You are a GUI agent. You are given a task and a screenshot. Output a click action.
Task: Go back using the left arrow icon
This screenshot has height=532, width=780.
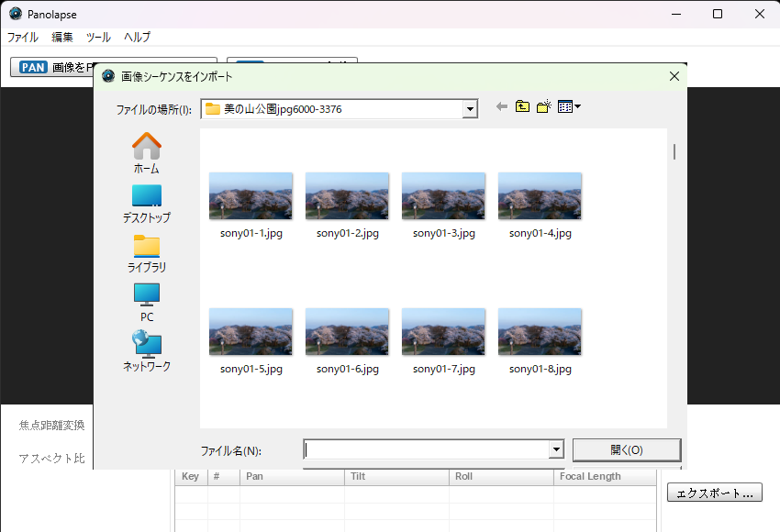[x=501, y=107]
